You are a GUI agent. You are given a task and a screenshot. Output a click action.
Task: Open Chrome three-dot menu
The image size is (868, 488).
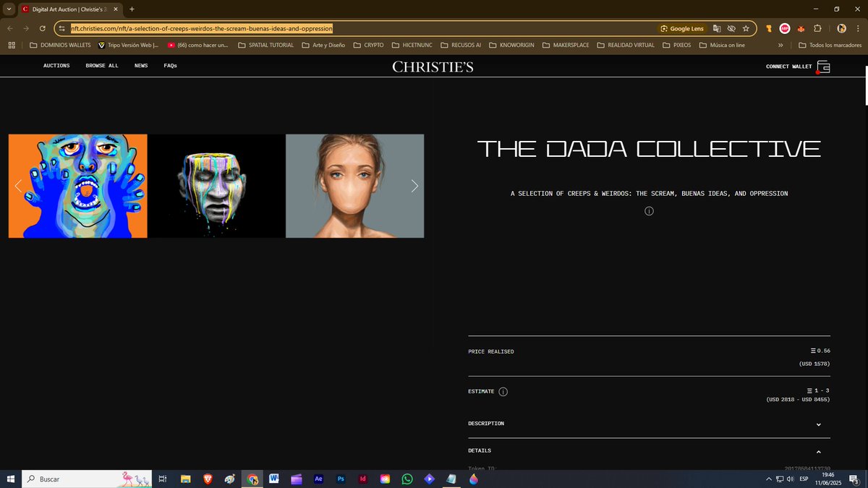coord(857,28)
